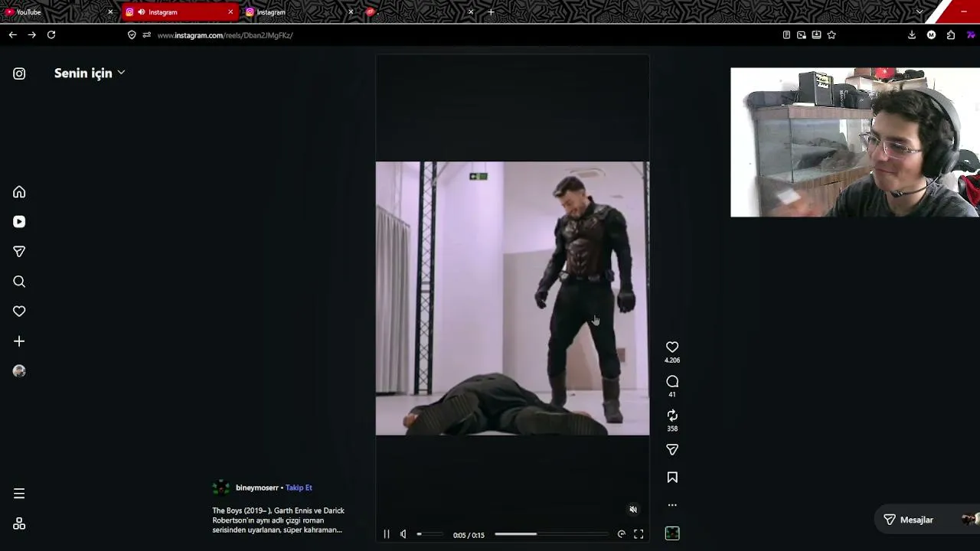Close the YouTube tab
The width and height of the screenshot is (980, 551).
point(110,12)
